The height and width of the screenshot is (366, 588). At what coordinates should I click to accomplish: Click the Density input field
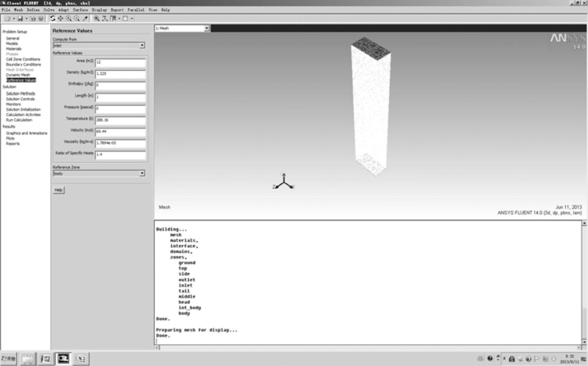[x=120, y=74]
